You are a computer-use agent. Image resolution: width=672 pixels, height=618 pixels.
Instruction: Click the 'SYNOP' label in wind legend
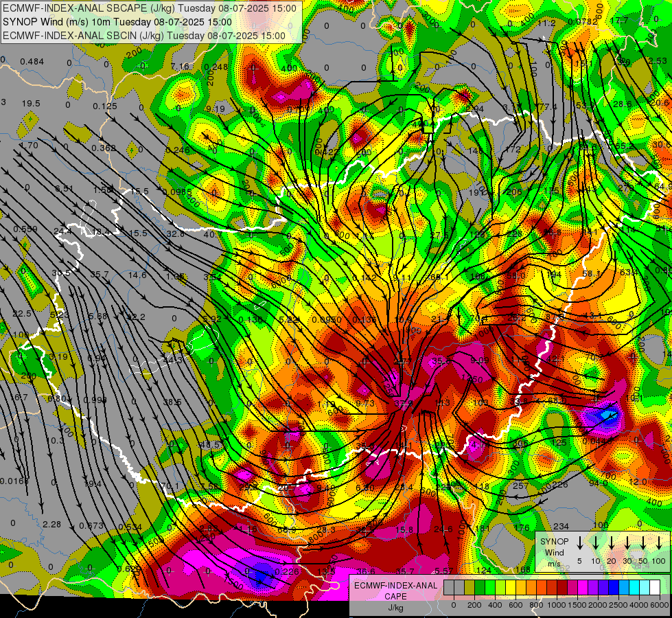pyautogui.click(x=554, y=541)
